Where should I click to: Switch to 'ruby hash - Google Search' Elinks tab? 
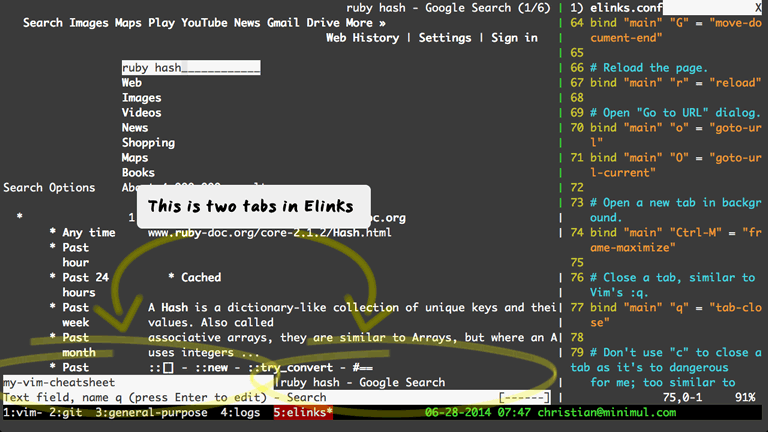pyautogui.click(x=363, y=383)
